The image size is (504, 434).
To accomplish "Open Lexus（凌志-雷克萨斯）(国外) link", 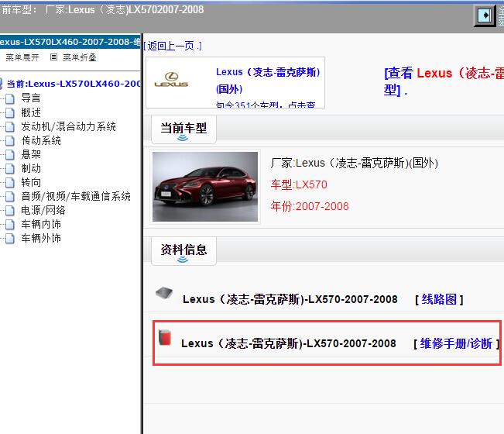I will [268, 81].
